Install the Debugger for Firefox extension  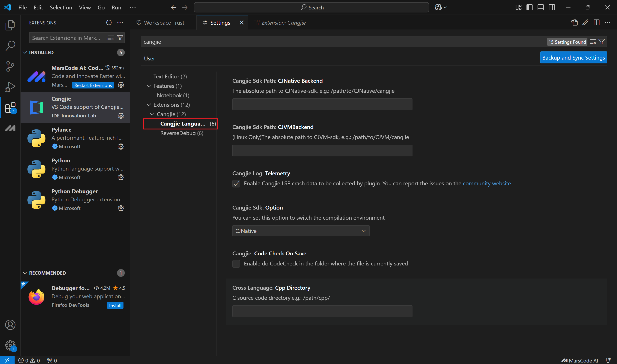(115, 305)
